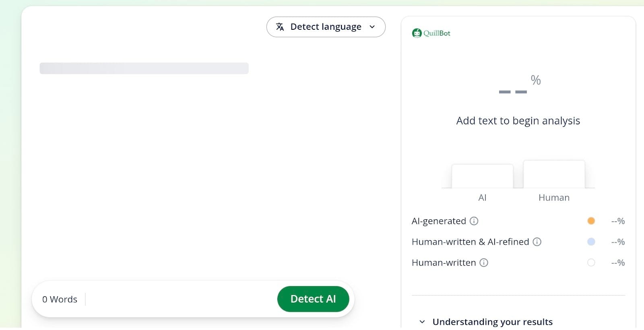Viewport: 644px width, 330px height.
Task: Click the Detect AI button
Action: [313, 299]
